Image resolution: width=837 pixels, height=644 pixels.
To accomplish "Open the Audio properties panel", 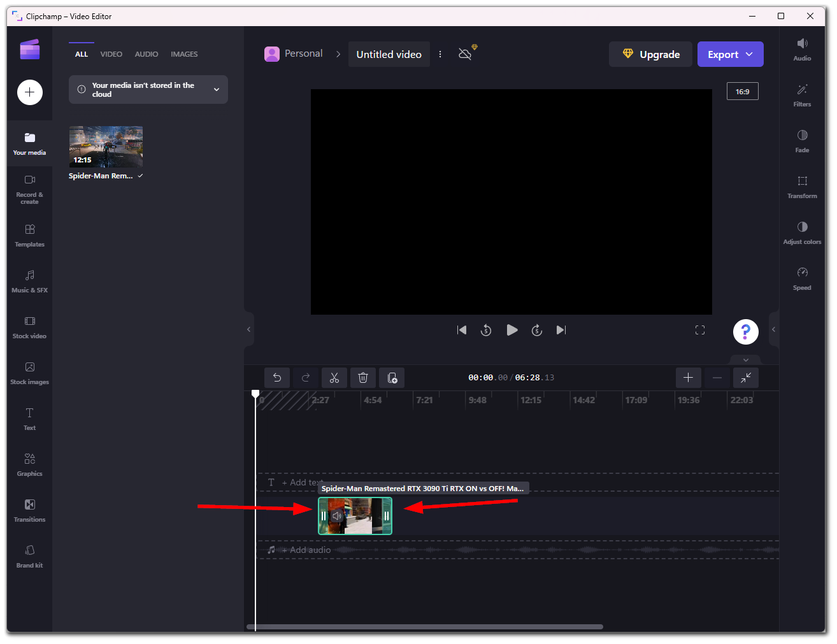I will click(x=802, y=49).
